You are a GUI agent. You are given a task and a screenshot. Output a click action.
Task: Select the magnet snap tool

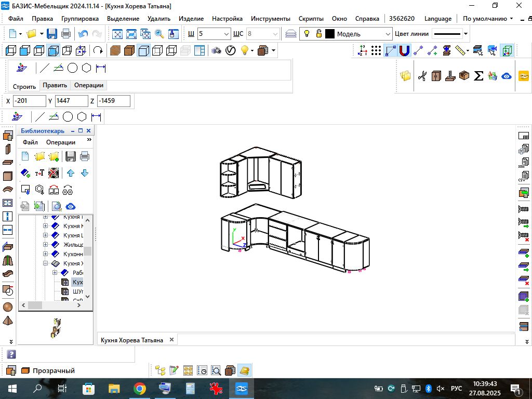(x=404, y=50)
